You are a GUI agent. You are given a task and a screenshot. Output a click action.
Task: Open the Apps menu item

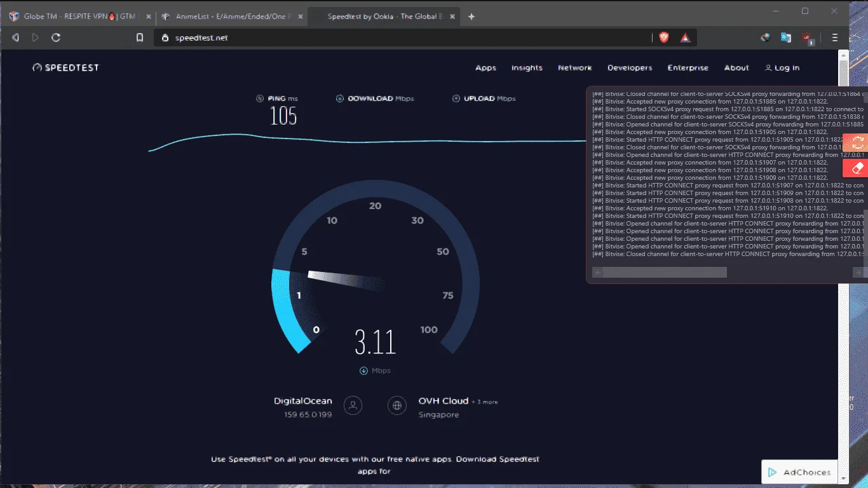point(485,68)
